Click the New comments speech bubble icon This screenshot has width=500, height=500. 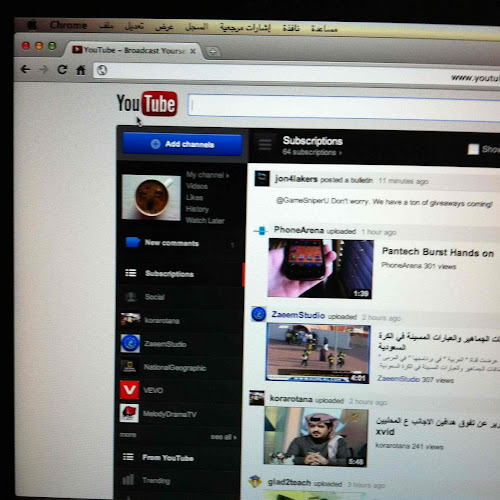pos(133,242)
